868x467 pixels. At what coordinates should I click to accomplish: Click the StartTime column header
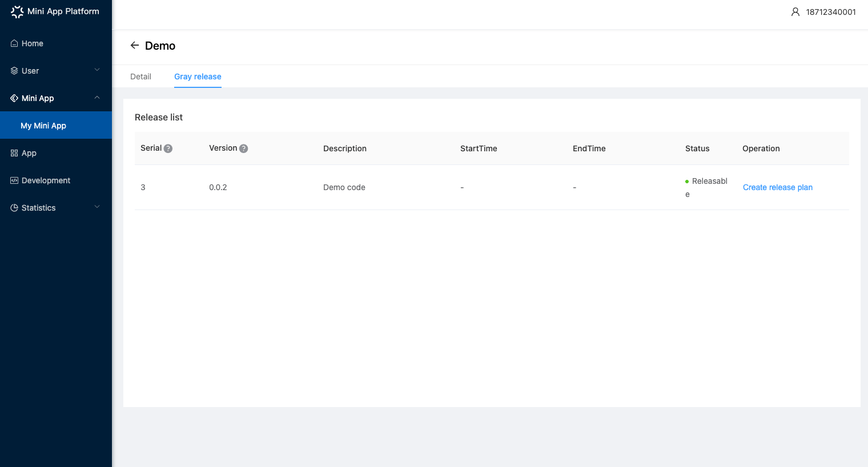click(x=479, y=148)
